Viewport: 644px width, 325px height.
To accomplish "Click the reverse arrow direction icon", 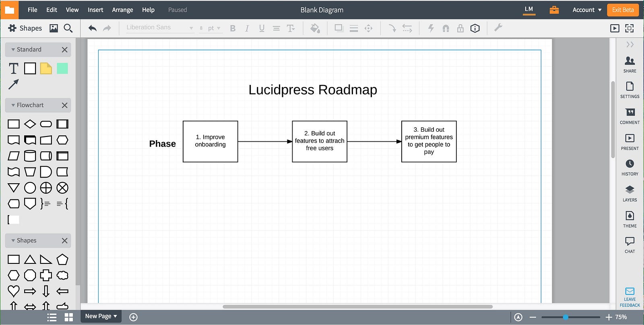I will tap(407, 28).
